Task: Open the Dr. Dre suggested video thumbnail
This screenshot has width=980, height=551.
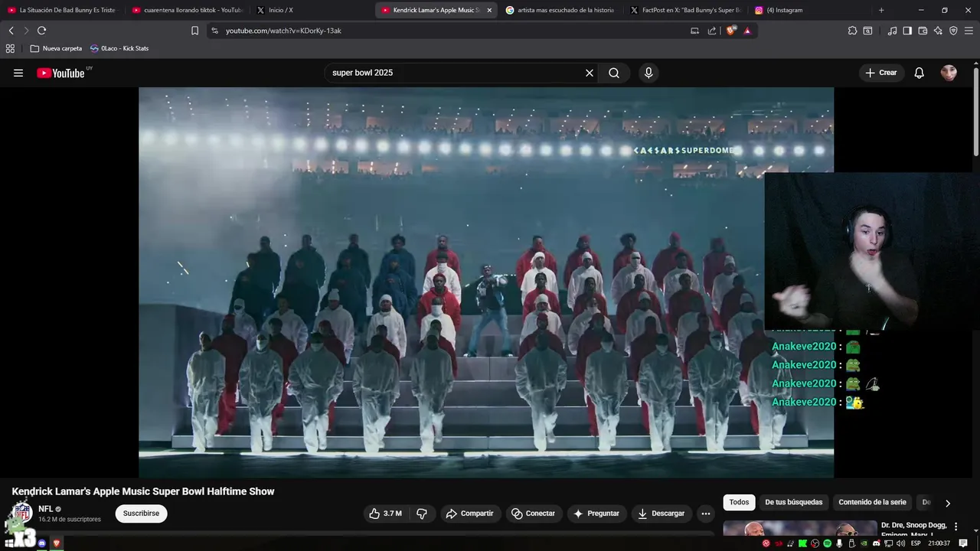Action: coord(800,528)
